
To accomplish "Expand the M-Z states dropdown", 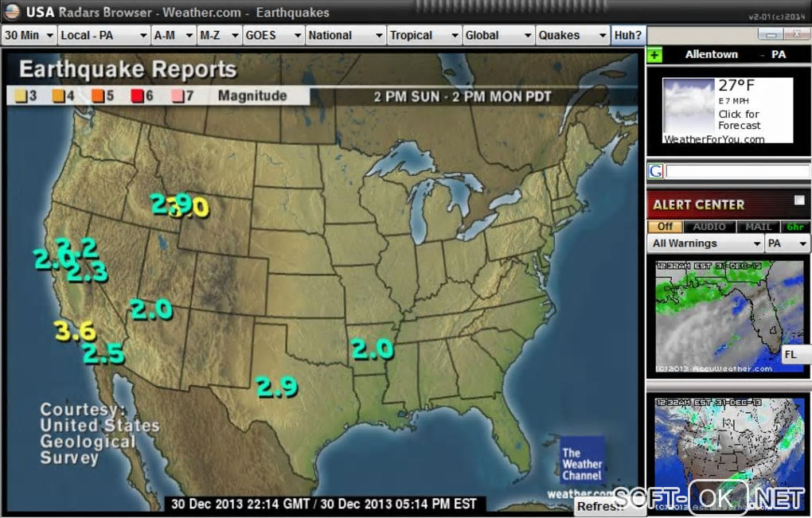I will coord(219,35).
